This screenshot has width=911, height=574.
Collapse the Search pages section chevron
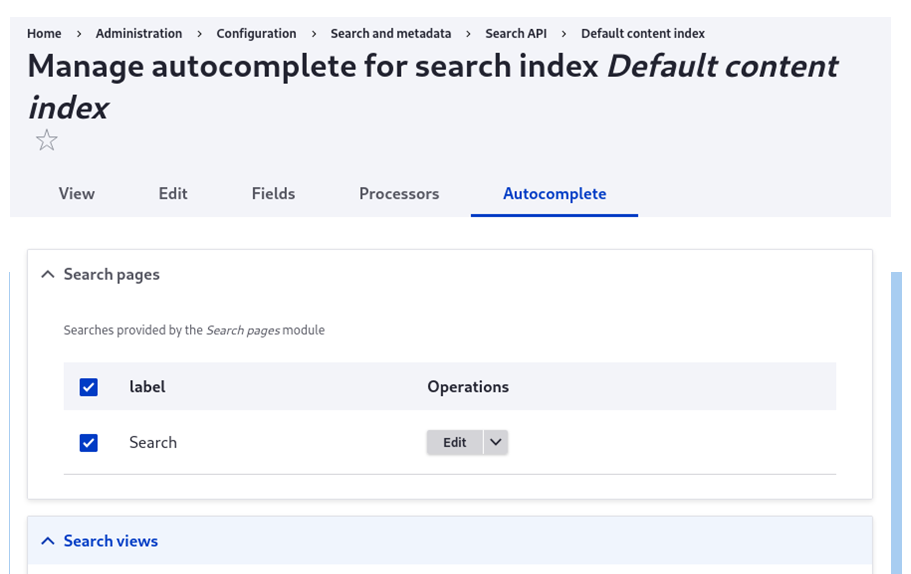coord(47,274)
